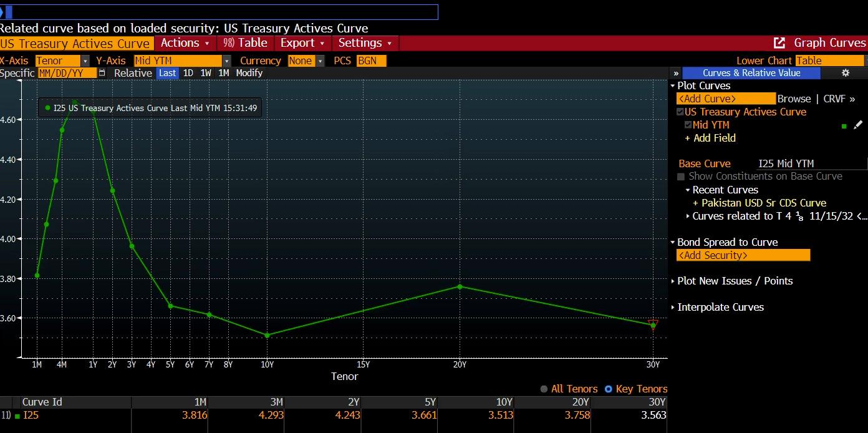This screenshot has width=868, height=433.
Task: Click the <Add Curve> input field
Action: 726,99
